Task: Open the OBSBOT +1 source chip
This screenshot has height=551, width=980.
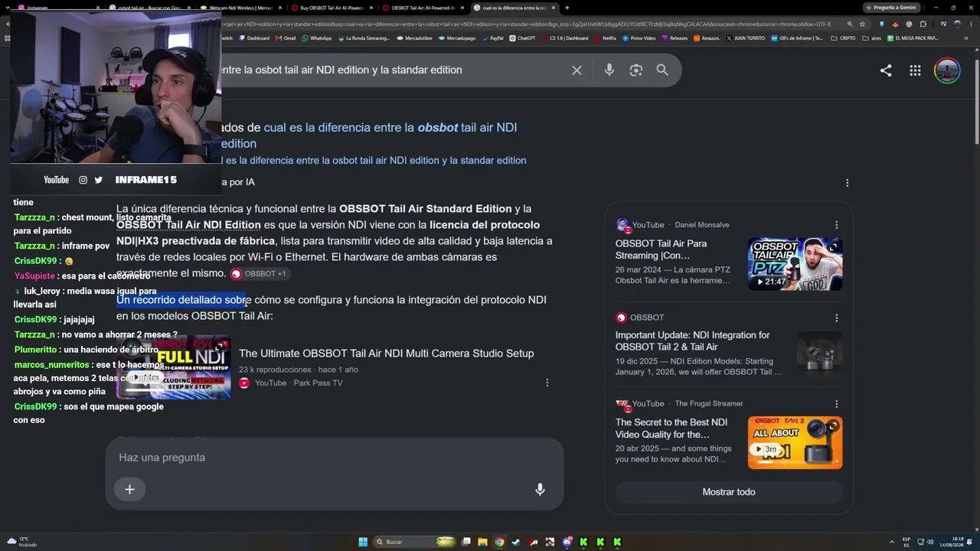Action: click(260, 274)
